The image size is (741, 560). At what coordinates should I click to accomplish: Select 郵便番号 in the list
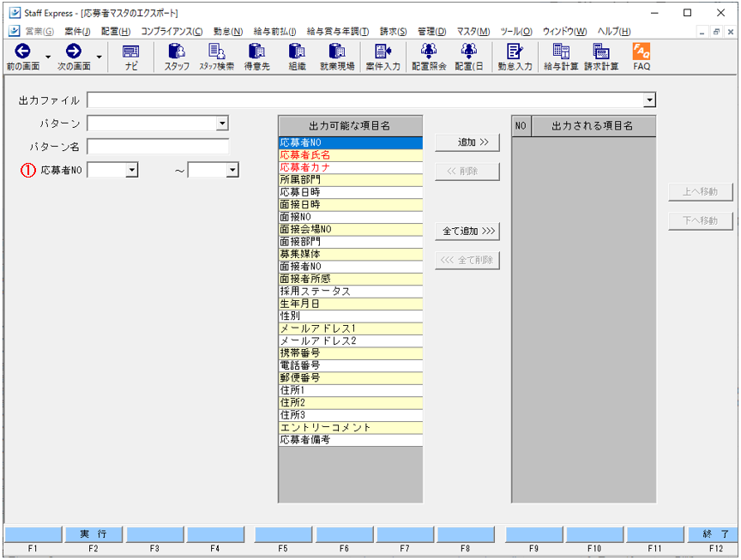click(x=351, y=378)
